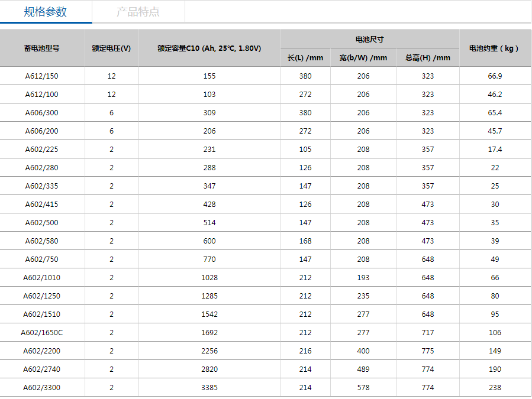Screen dimensions: 532x399
Task: Switch to the 产品特点 tab
Action: click(138, 12)
